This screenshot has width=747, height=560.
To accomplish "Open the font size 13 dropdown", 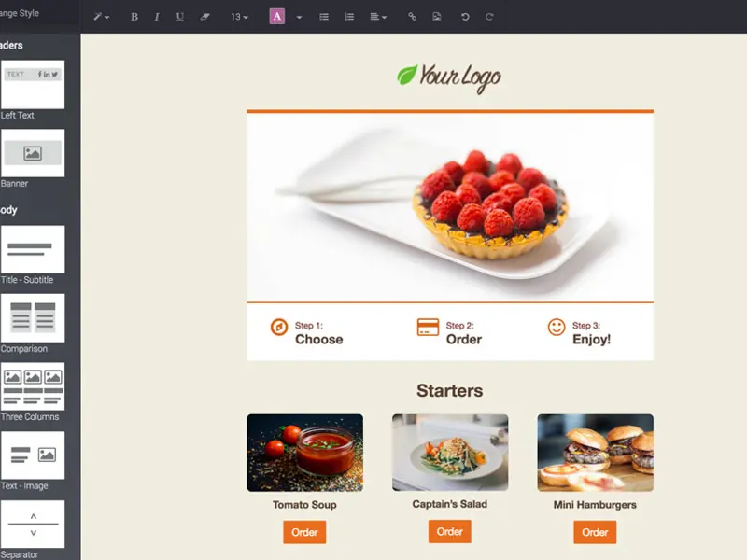I will point(239,17).
